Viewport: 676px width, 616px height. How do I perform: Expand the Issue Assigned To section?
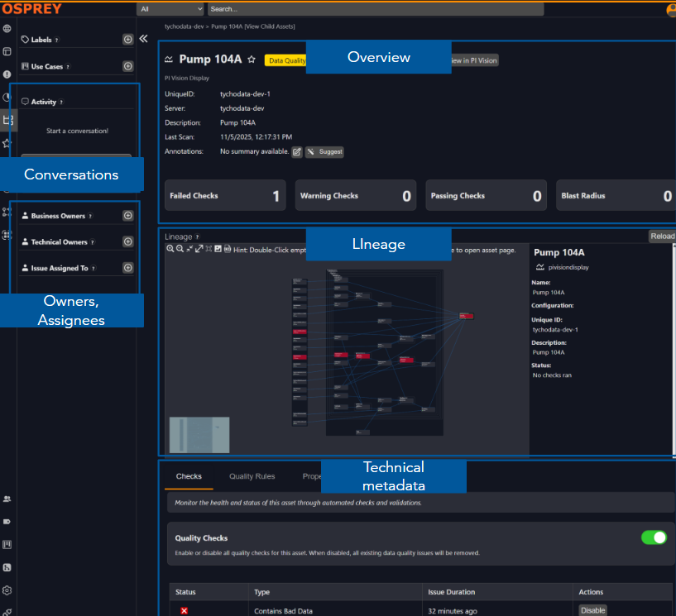click(127, 267)
